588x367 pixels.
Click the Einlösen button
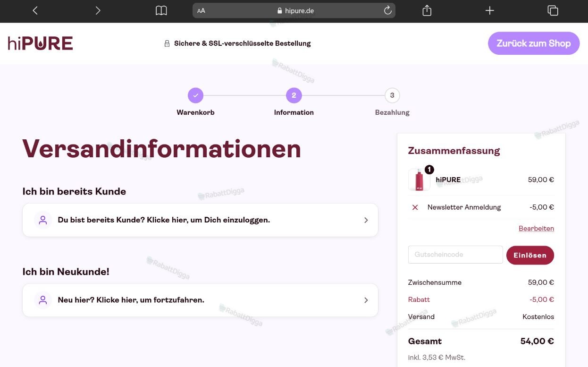pyautogui.click(x=530, y=255)
